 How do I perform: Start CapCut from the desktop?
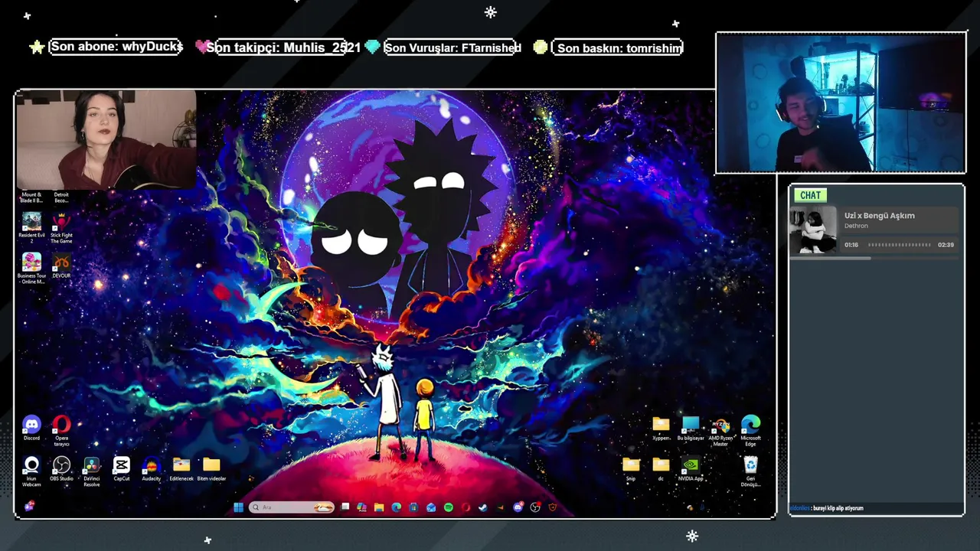[x=121, y=468]
